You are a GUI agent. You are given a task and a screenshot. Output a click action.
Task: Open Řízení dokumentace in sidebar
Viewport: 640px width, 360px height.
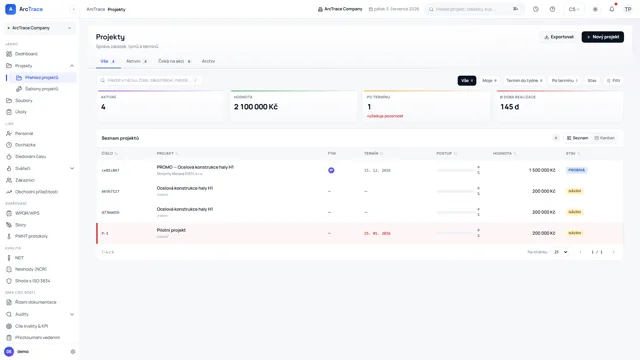coord(36,302)
